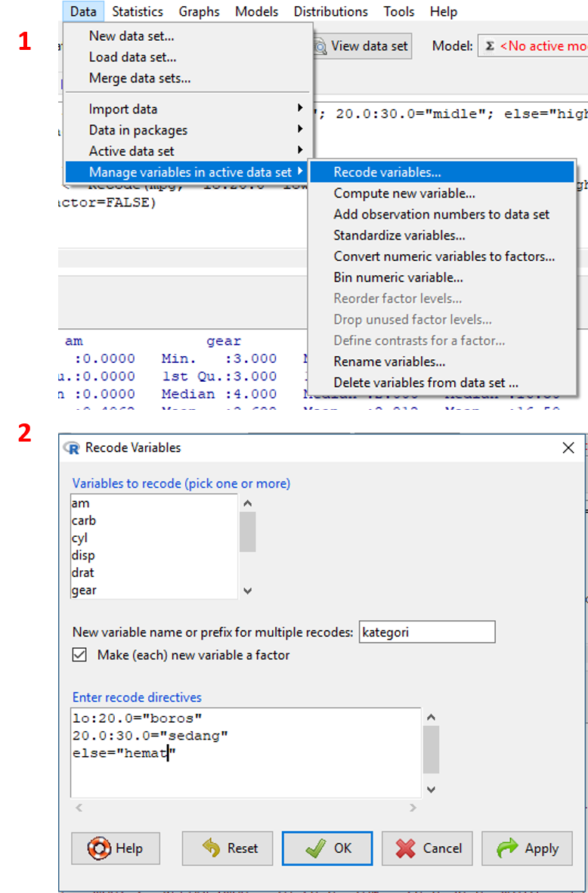The height and width of the screenshot is (893, 588).
Task: Select Convert numeric variables to factors...
Action: click(x=441, y=257)
